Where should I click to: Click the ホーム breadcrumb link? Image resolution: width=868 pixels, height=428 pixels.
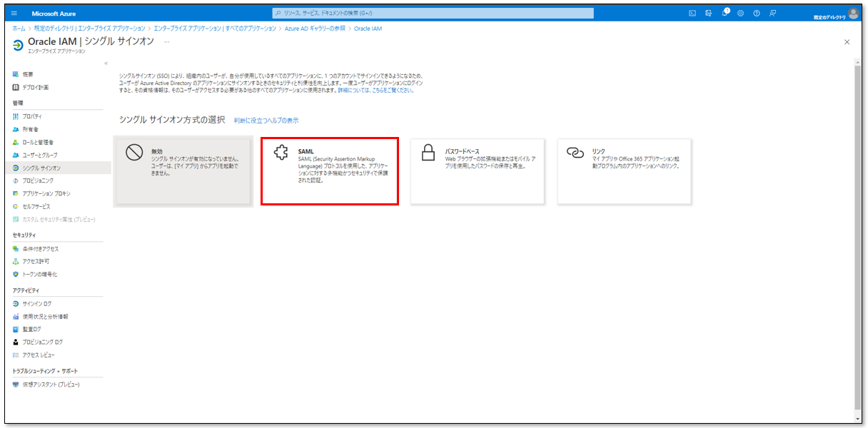coord(19,29)
